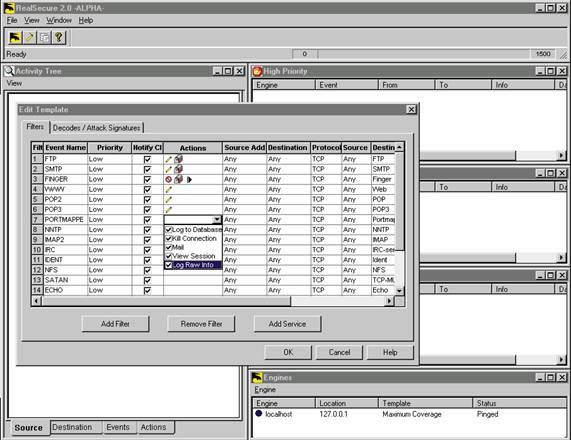The height and width of the screenshot is (440, 571).
Task: Click the mail package icon in FTP row
Action: 178,159
